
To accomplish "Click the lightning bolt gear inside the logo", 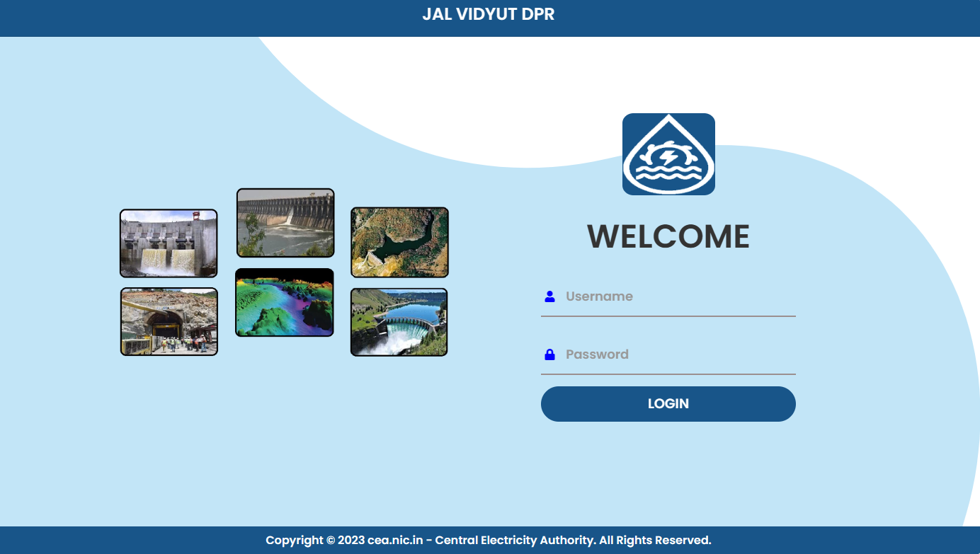I will 668,154.
